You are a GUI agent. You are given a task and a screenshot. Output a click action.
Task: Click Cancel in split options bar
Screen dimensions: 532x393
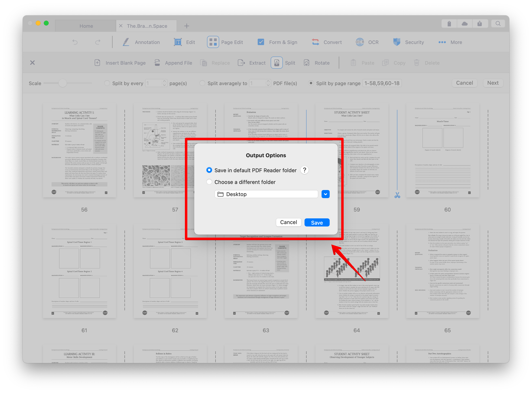tap(464, 83)
